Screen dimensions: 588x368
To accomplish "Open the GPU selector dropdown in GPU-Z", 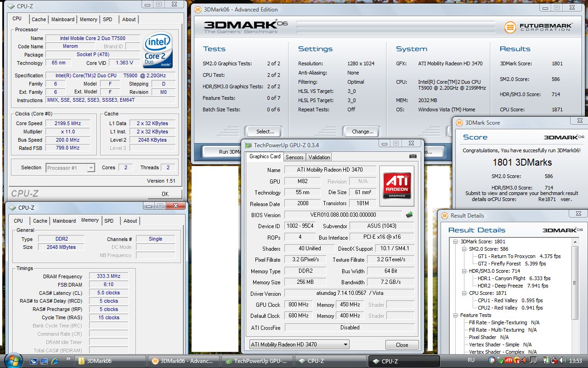I will pyautogui.click(x=300, y=344).
